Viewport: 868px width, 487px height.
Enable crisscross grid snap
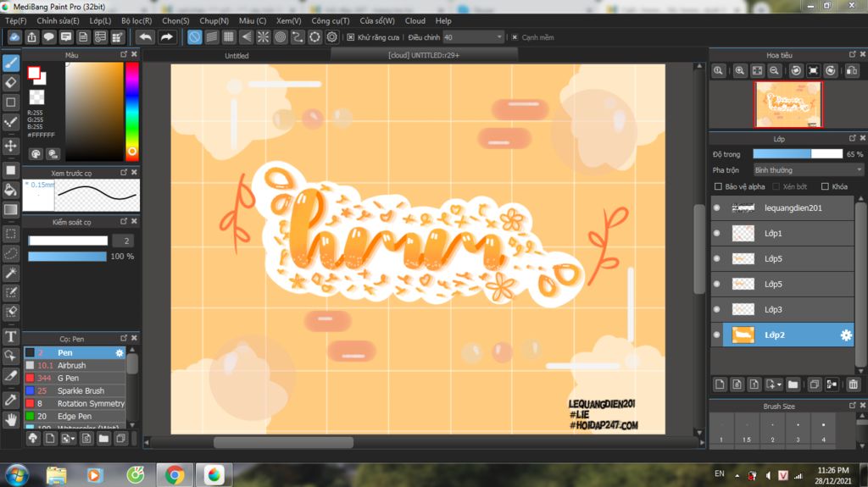229,37
